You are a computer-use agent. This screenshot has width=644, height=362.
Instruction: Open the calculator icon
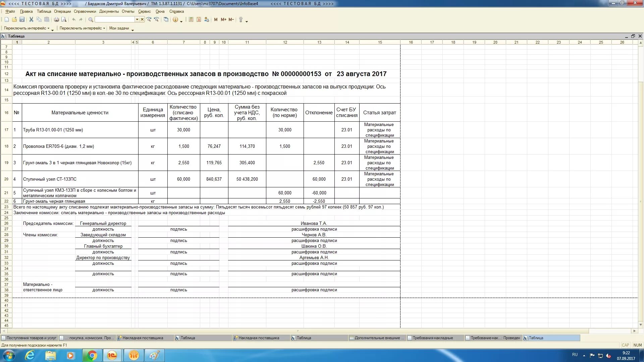coord(191,20)
